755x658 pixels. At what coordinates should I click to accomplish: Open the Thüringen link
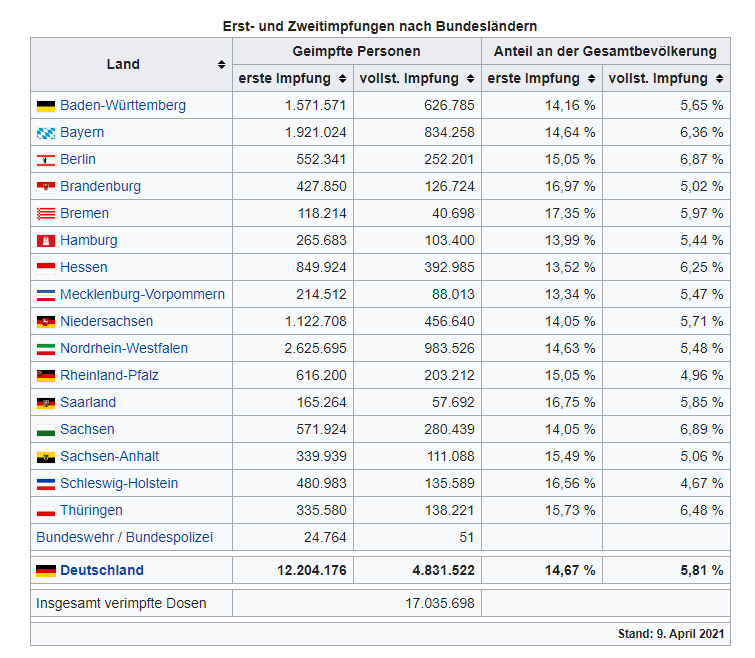[x=91, y=510]
